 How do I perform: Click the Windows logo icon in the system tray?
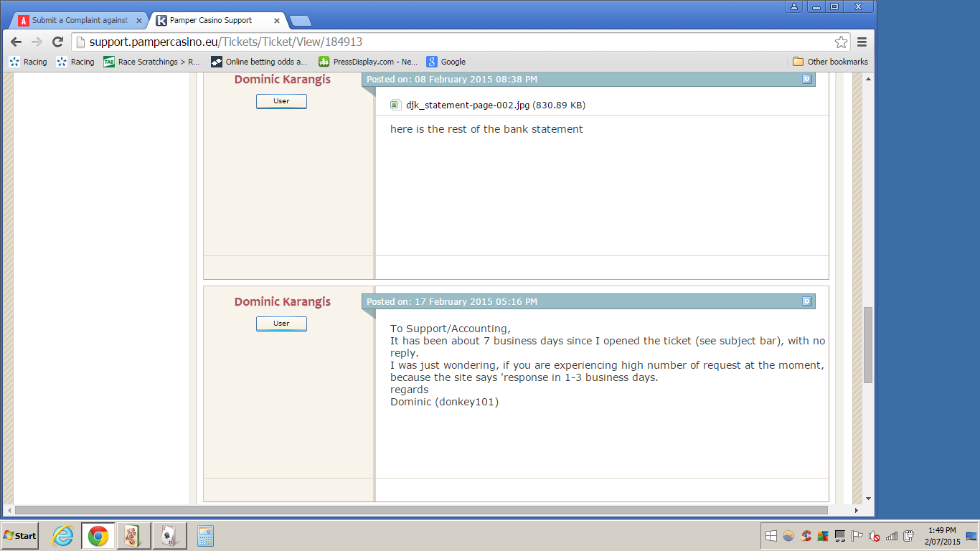[x=771, y=536]
